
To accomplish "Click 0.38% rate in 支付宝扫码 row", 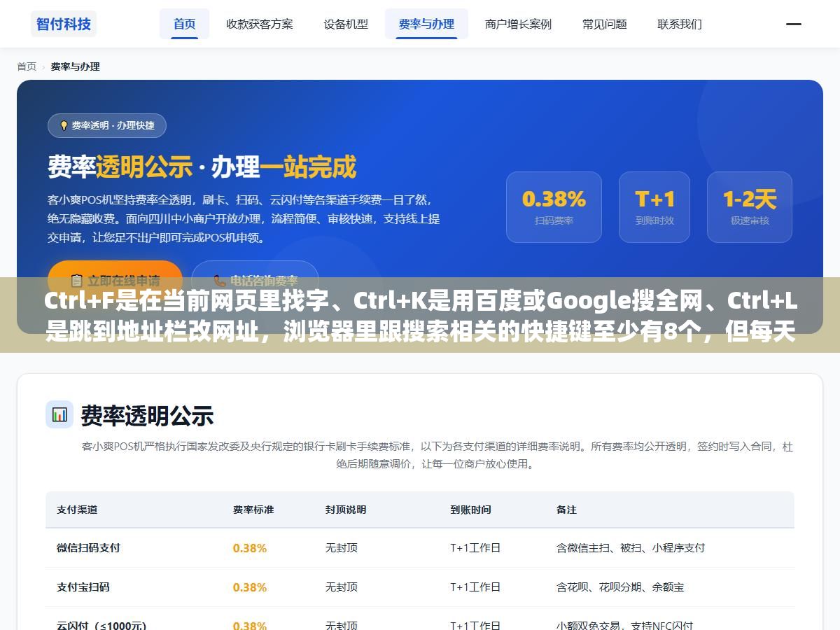I will [x=250, y=587].
